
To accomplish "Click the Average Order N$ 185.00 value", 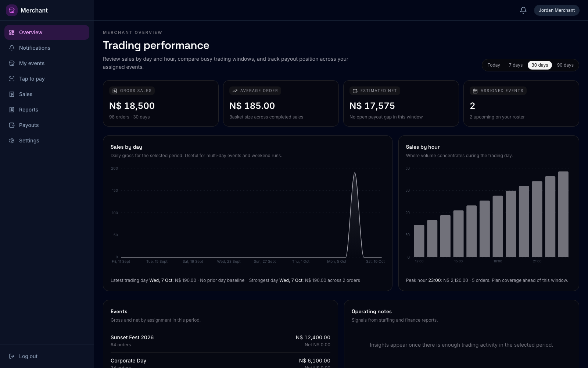I will click(252, 106).
